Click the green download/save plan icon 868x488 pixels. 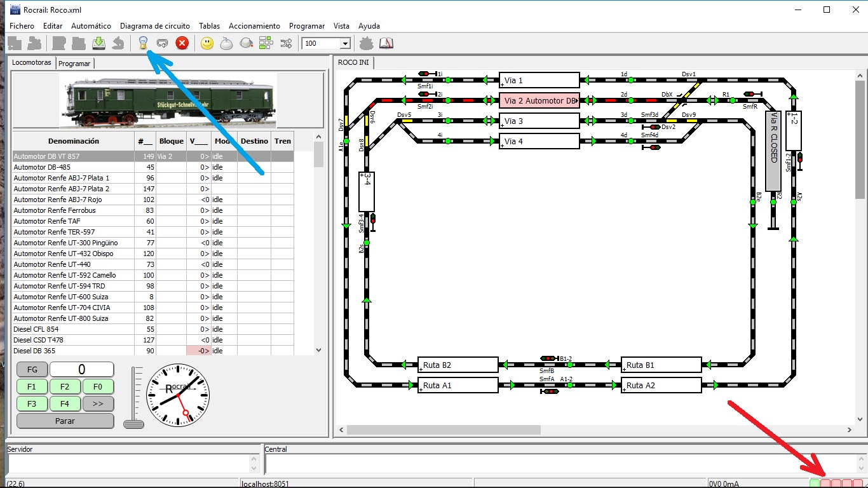pyautogui.click(x=98, y=43)
